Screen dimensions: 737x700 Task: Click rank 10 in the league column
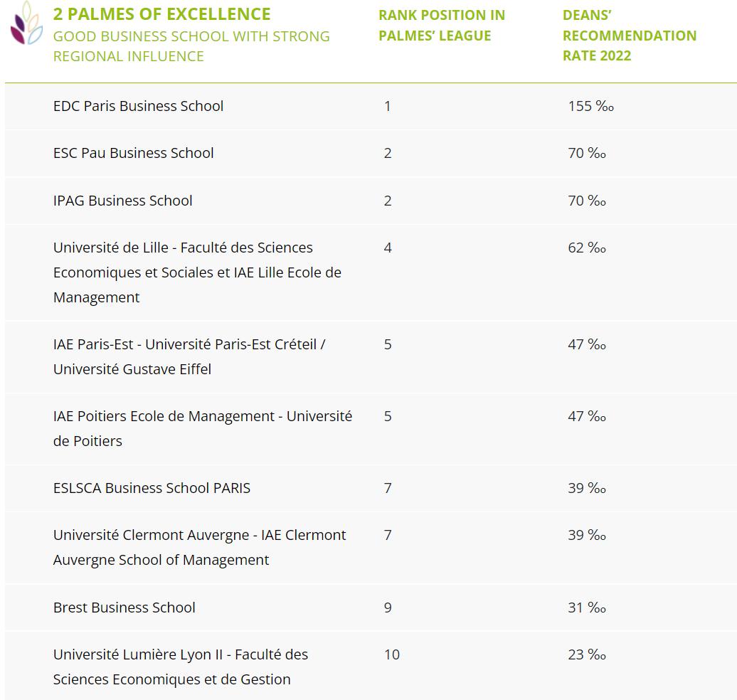[392, 654]
